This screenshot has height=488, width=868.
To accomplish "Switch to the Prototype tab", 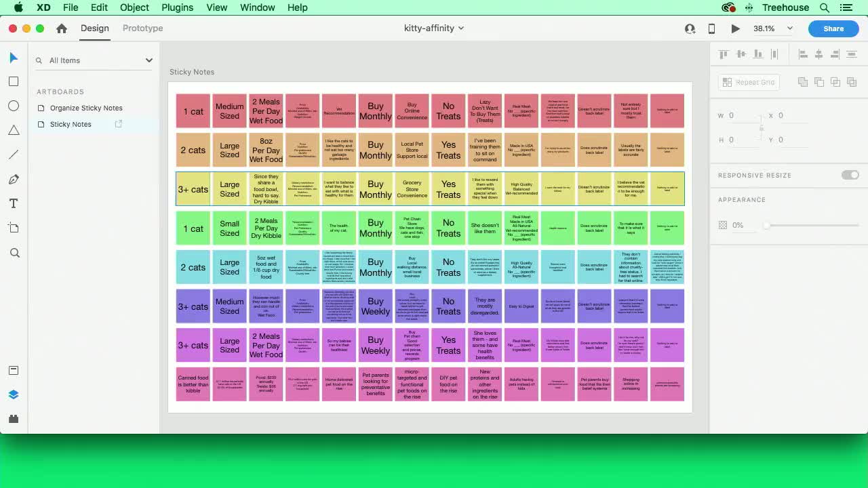I will click(x=142, y=28).
